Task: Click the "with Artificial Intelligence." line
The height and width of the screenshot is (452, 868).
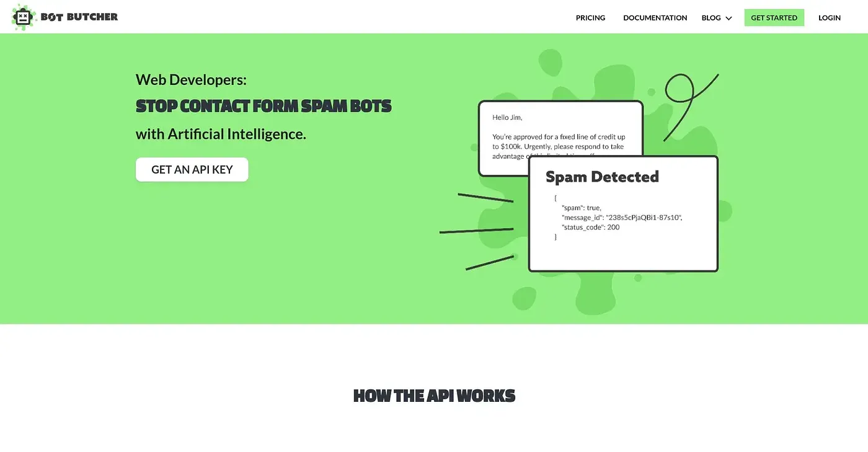Action: tap(221, 133)
